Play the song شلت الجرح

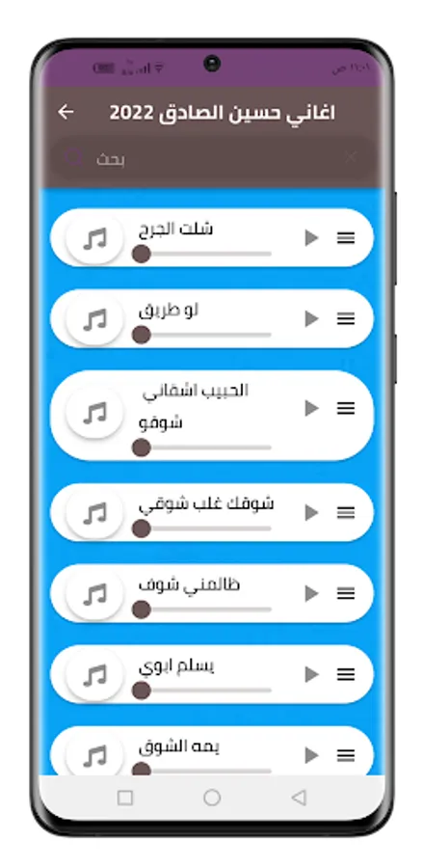coord(311,238)
